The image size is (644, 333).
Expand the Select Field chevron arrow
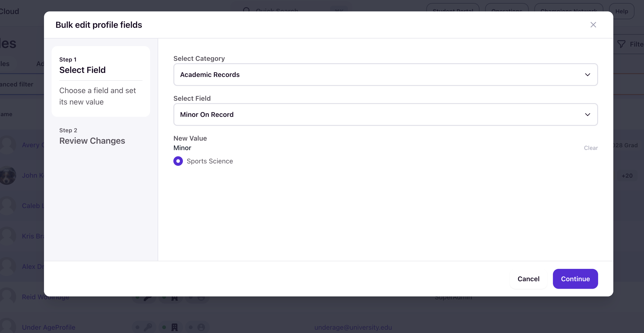[587, 114]
